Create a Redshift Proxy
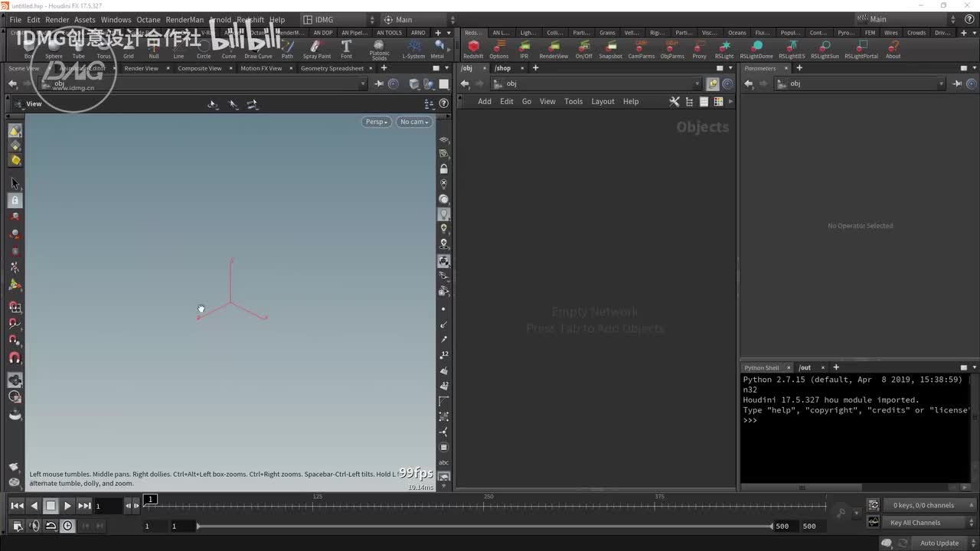The image size is (980, 551). click(699, 50)
